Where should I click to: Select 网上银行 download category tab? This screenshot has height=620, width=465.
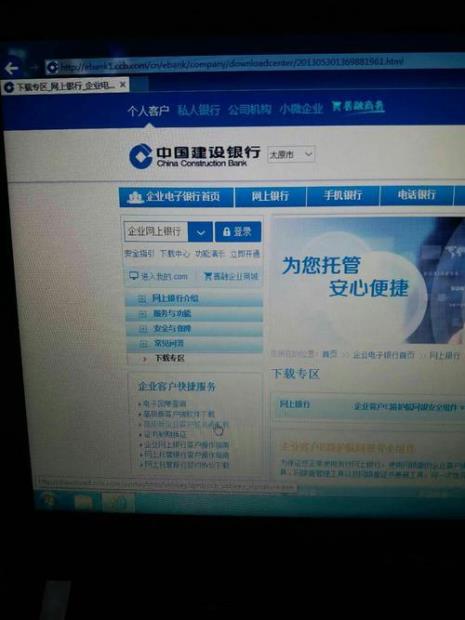pyautogui.click(x=295, y=404)
